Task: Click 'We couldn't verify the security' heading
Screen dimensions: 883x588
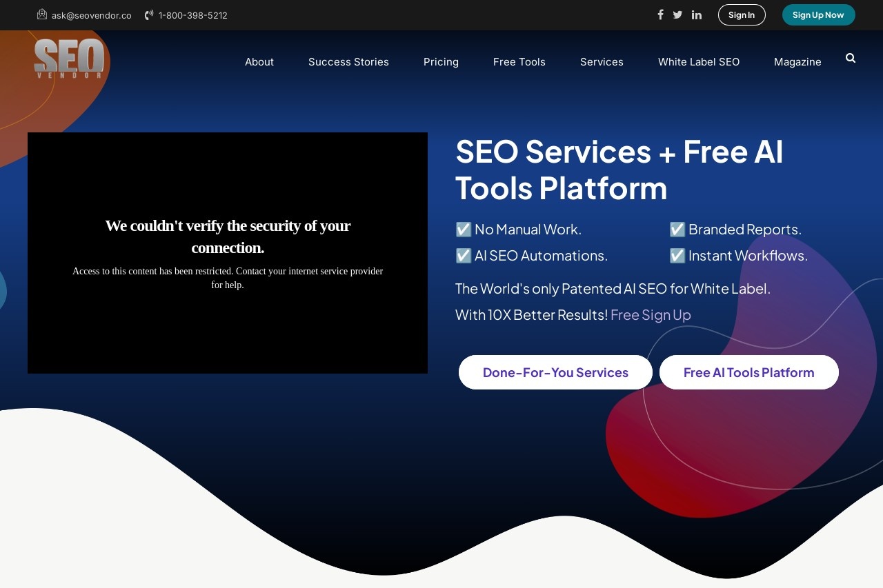Action: pos(228,236)
